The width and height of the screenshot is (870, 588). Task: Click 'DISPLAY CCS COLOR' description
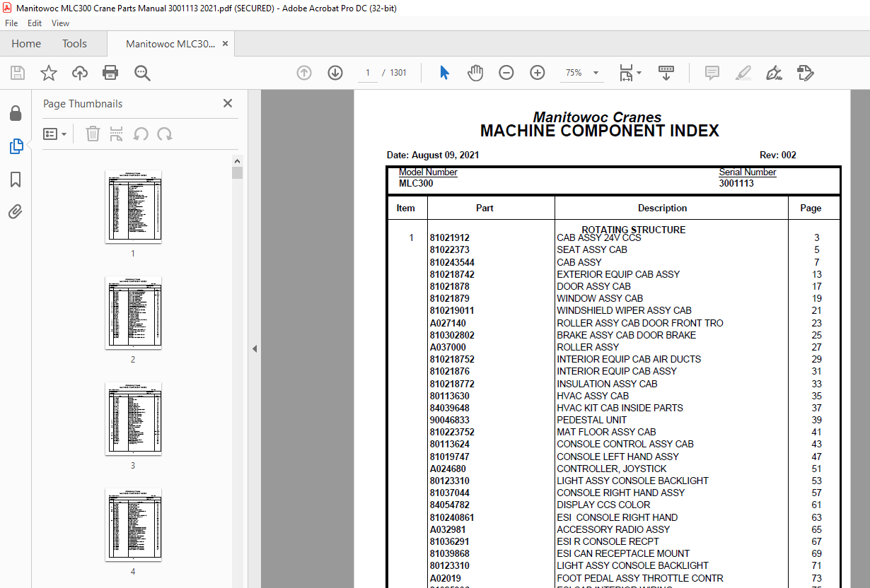click(x=603, y=505)
